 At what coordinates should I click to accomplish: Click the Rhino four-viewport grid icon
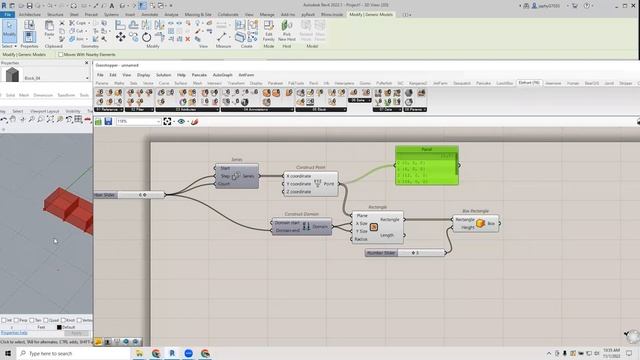[x=78, y=119]
